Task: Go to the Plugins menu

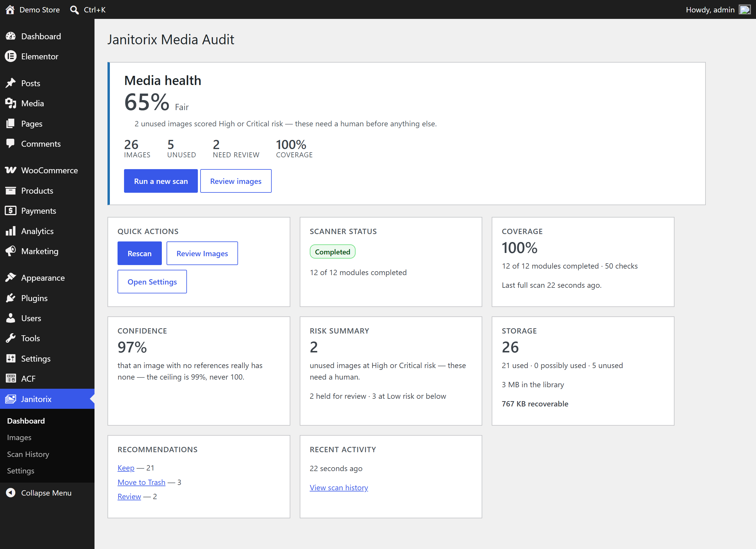Action: click(x=47, y=298)
